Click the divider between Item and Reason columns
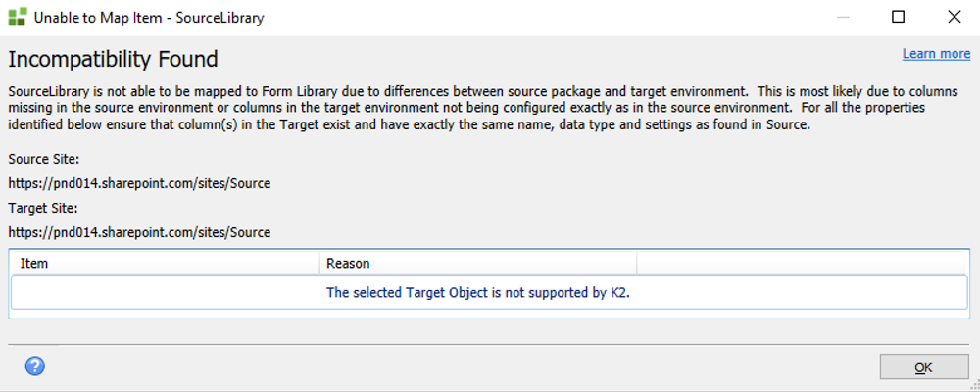980x392 pixels. [x=319, y=263]
